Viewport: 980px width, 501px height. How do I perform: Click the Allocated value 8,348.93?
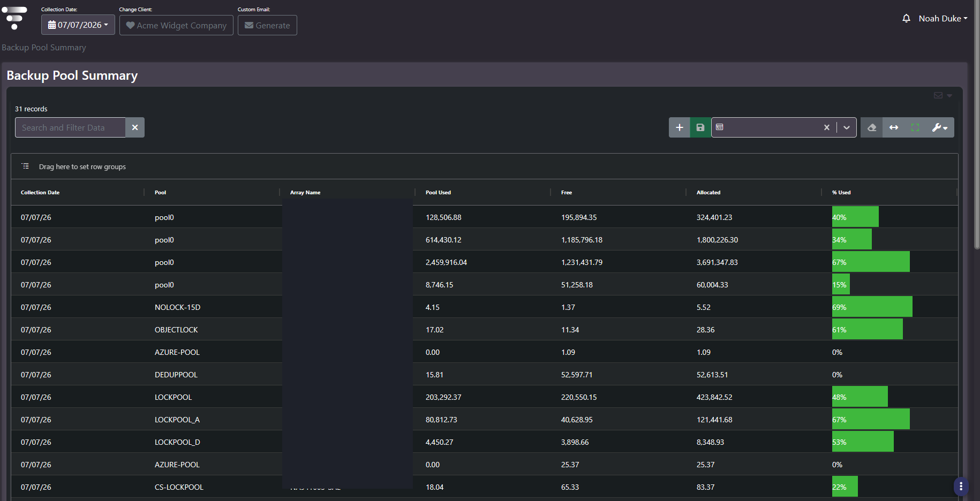[x=710, y=442]
